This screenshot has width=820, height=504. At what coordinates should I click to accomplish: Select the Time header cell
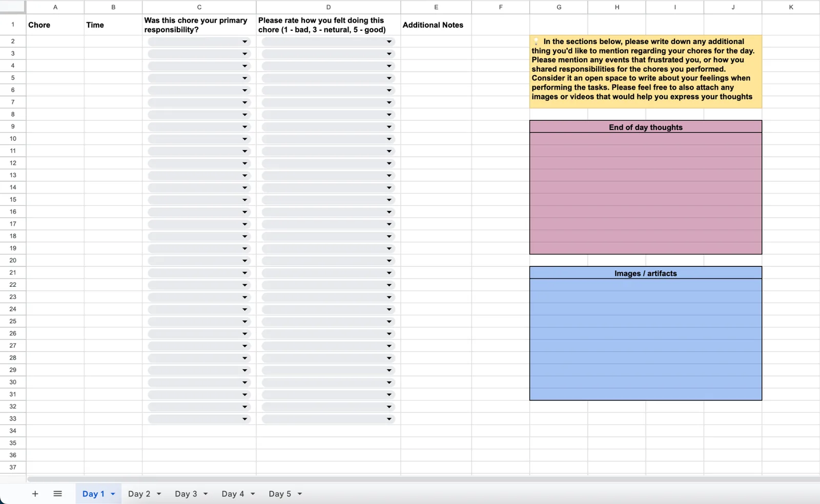coord(113,25)
